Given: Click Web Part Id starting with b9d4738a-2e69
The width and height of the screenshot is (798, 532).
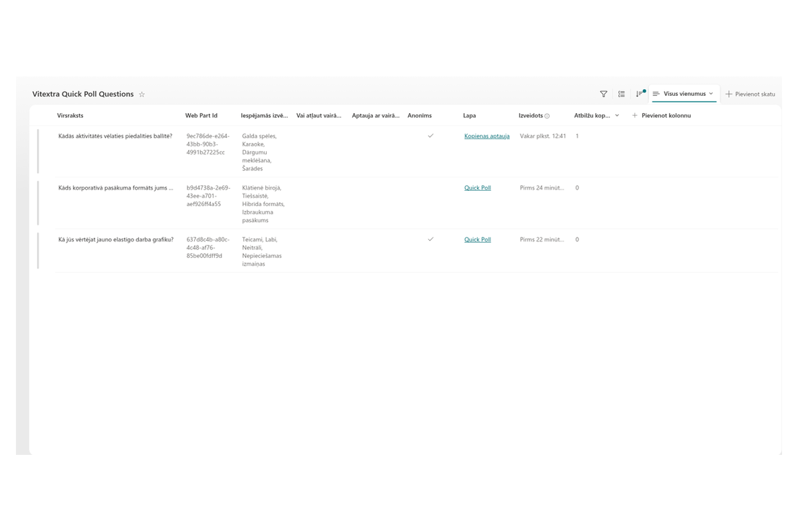Looking at the screenshot, I should [x=207, y=196].
